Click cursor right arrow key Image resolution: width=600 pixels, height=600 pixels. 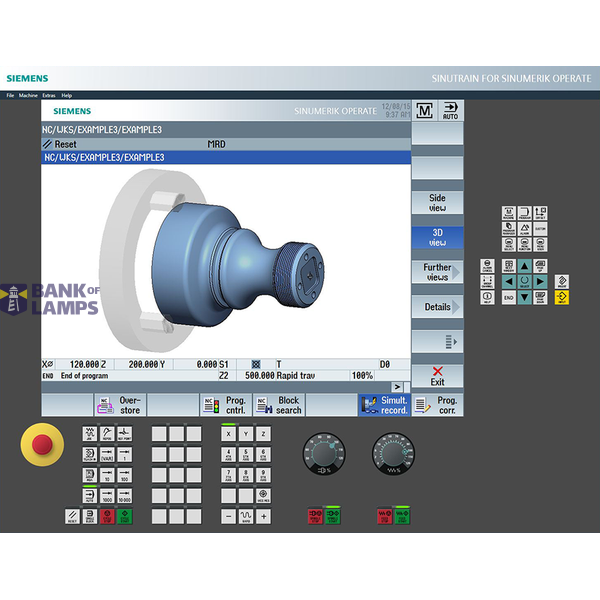tap(540, 281)
